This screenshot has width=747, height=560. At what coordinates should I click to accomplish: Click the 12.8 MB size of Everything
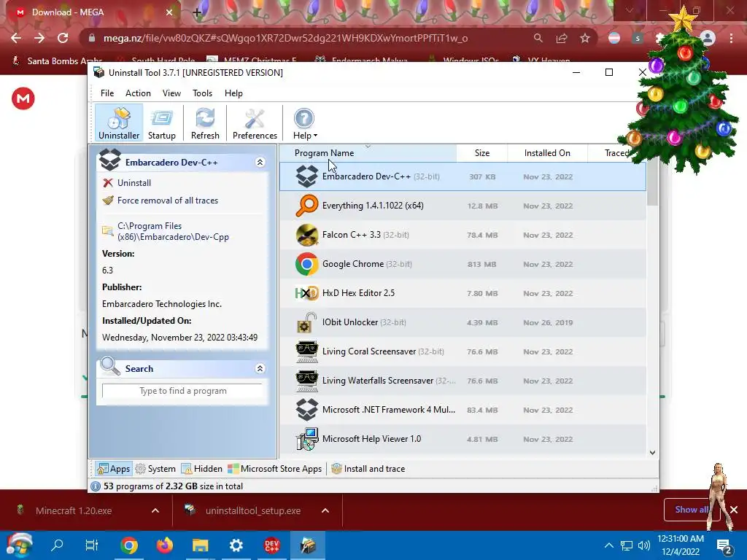point(483,206)
